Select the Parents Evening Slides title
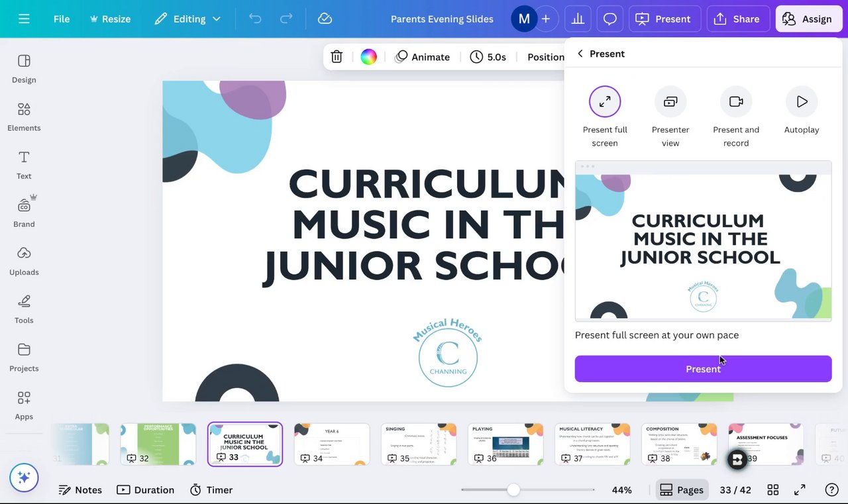The width and height of the screenshot is (848, 504). pyautogui.click(x=442, y=19)
